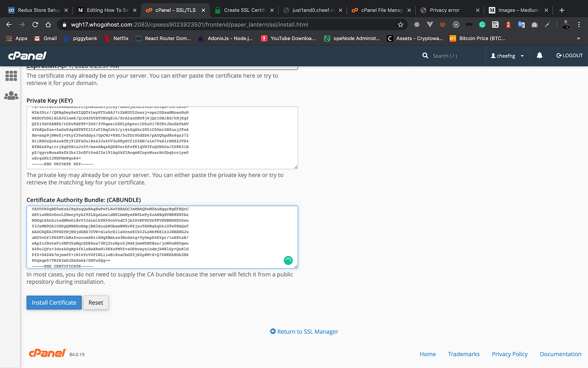This screenshot has width=588, height=368.
Task: Show more bookmarks with the double chevron
Action: pos(578,38)
